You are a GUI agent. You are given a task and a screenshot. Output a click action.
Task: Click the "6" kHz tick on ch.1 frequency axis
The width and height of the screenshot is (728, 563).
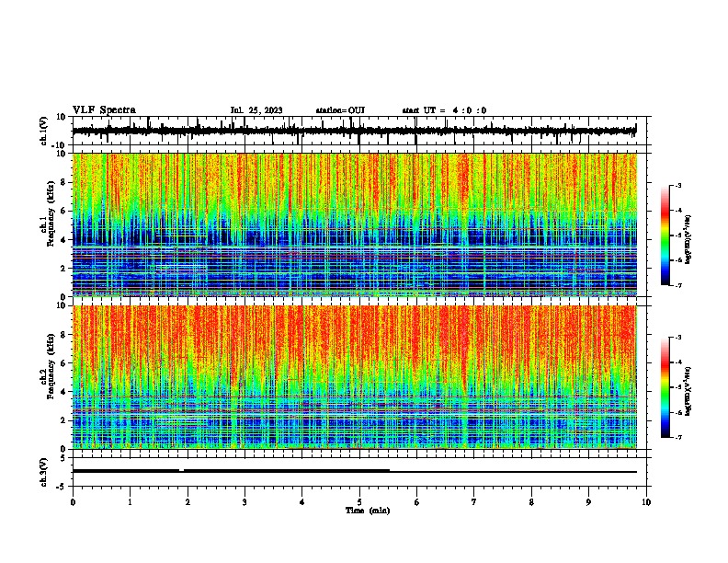pyautogui.click(x=63, y=212)
